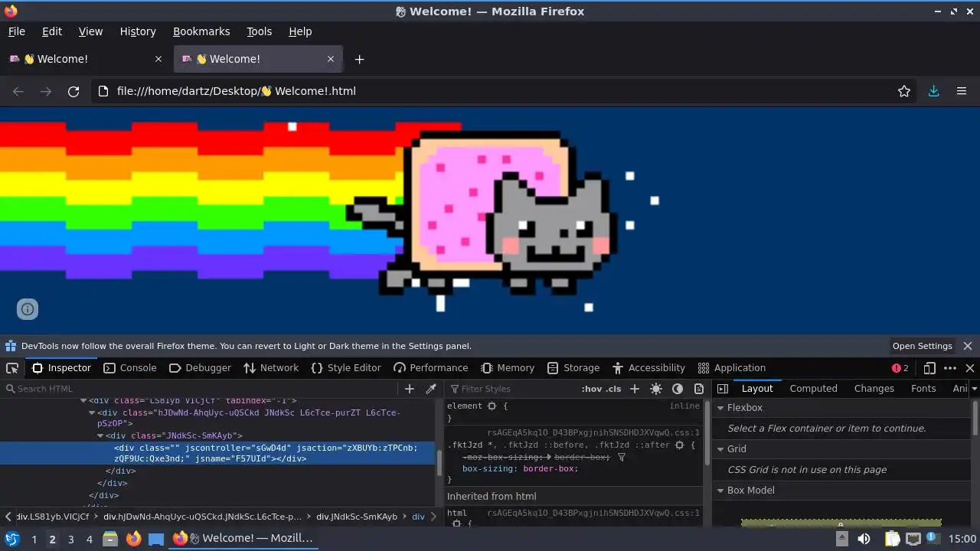Open the Memory panel

click(x=508, y=368)
